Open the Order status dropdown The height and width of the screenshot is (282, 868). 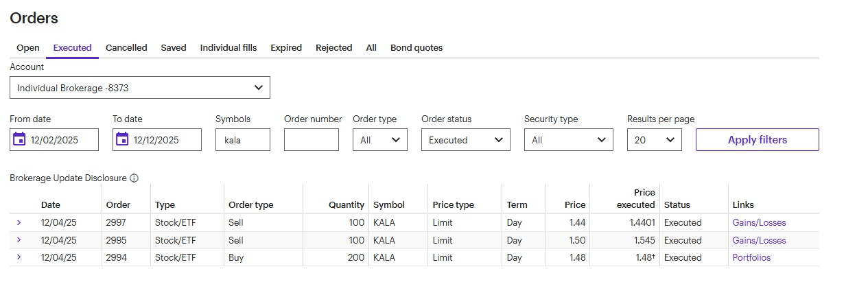pyautogui.click(x=465, y=140)
